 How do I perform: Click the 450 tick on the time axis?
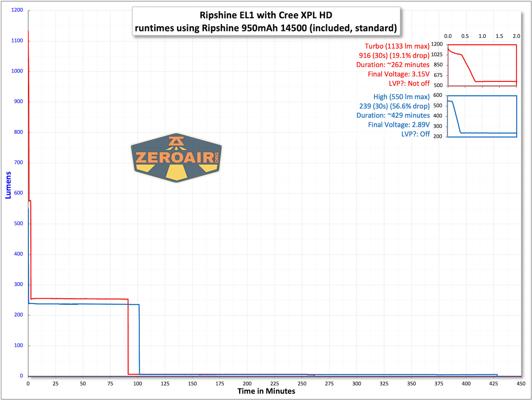[521, 384]
